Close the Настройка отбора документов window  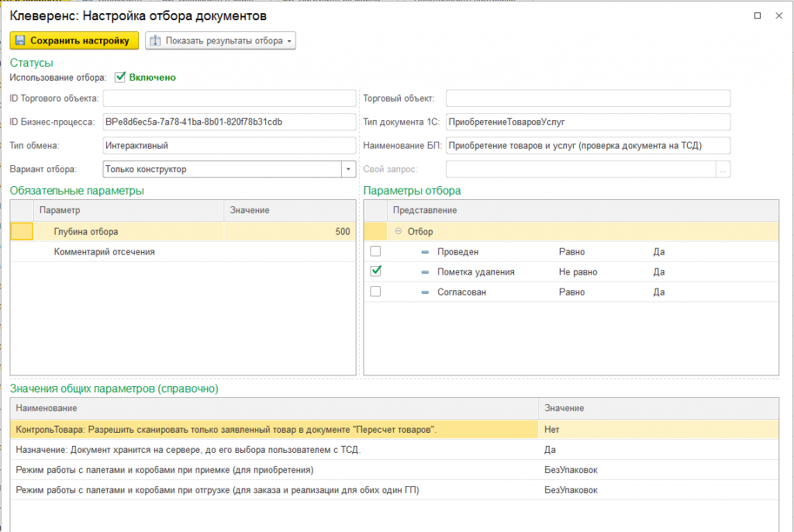tap(778, 16)
